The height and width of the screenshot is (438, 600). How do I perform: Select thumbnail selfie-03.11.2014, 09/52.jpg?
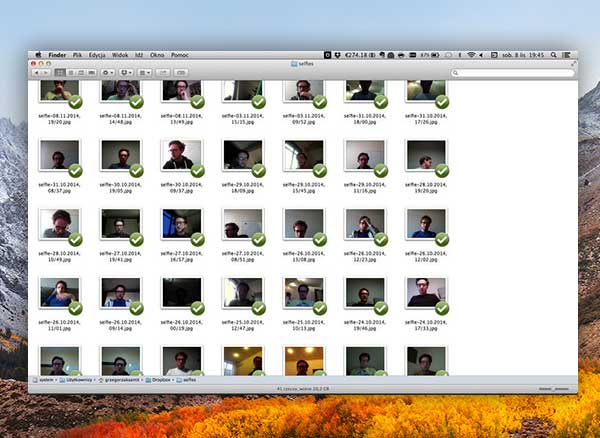coord(304,91)
